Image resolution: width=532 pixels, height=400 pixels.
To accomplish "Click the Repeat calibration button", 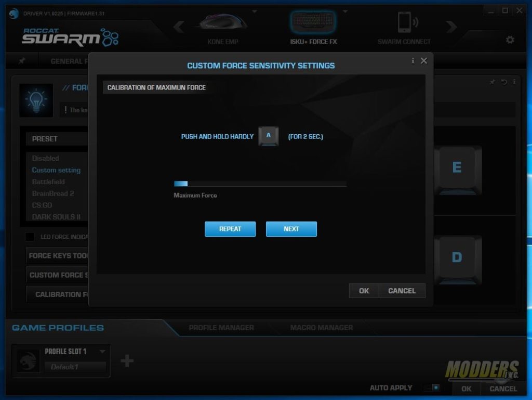I will 230,229.
